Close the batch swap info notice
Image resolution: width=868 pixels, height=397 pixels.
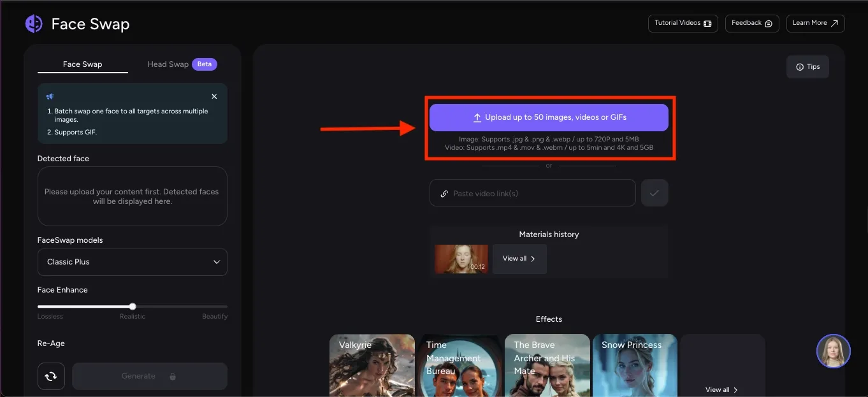pos(214,96)
